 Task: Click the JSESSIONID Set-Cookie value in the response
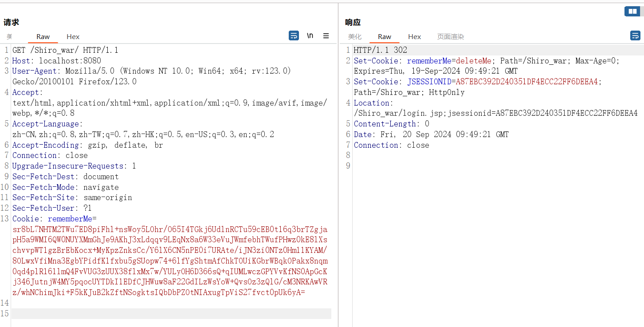pos(527,82)
